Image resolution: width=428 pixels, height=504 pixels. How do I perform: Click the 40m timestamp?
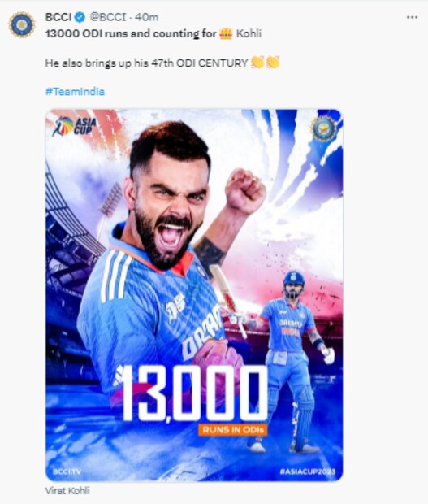click(x=147, y=17)
